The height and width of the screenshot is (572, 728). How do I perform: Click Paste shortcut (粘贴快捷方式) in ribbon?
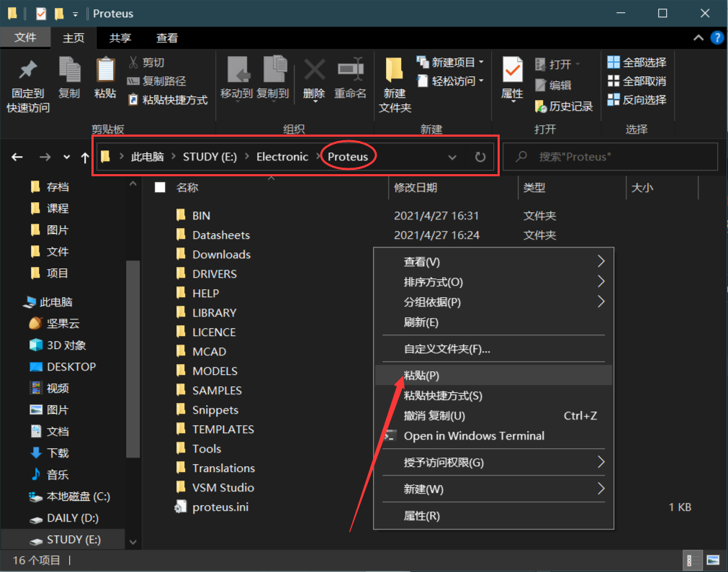click(168, 100)
